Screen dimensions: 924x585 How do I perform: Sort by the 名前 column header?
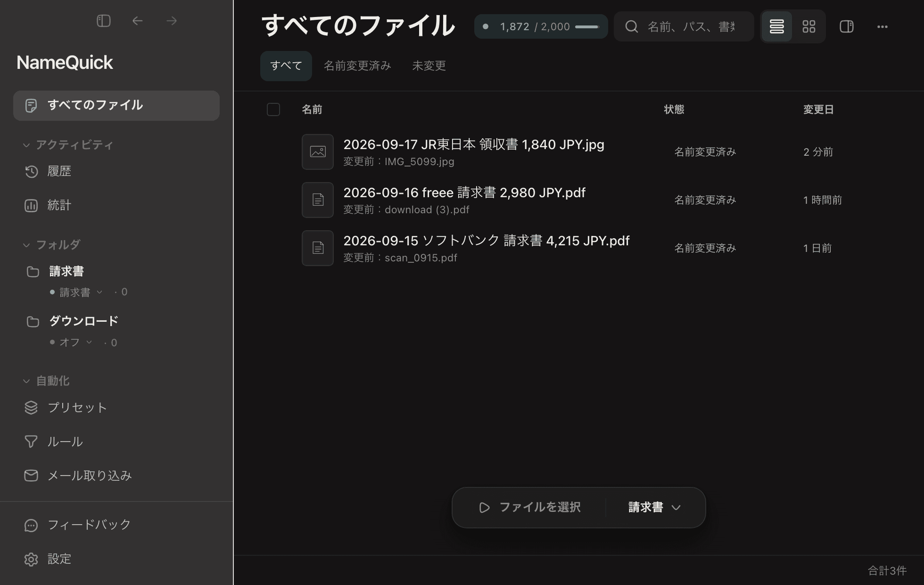click(x=312, y=109)
